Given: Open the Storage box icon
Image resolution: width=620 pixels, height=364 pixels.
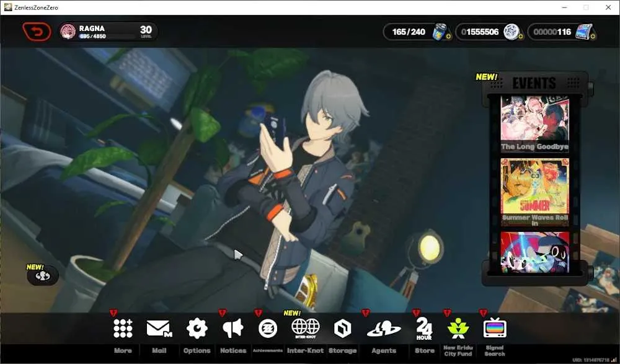Looking at the screenshot, I should 342,329.
